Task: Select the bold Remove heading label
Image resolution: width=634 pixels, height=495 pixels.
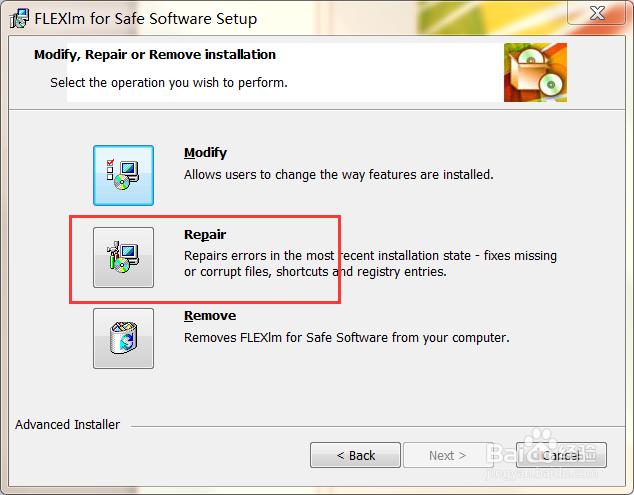Action: point(210,315)
